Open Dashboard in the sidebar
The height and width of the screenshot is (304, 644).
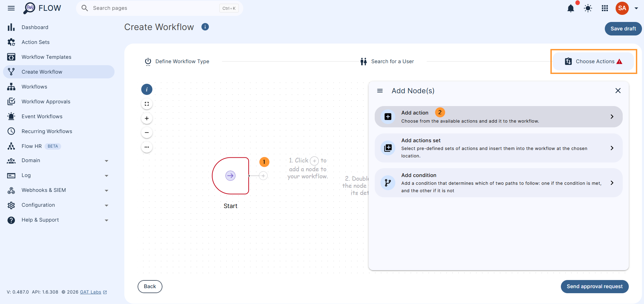point(59,27)
